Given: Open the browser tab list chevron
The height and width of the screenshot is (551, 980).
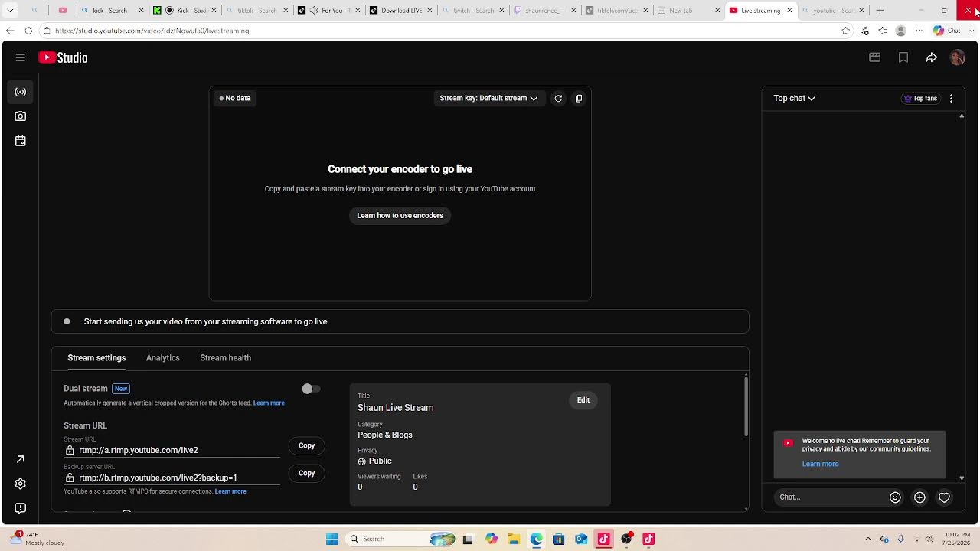Looking at the screenshot, I should click(x=10, y=11).
